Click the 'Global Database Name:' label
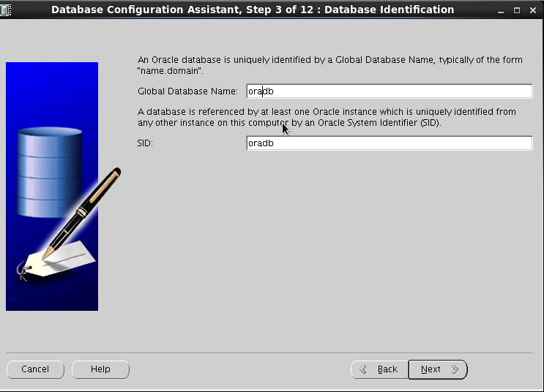544x392 pixels. 187,91
